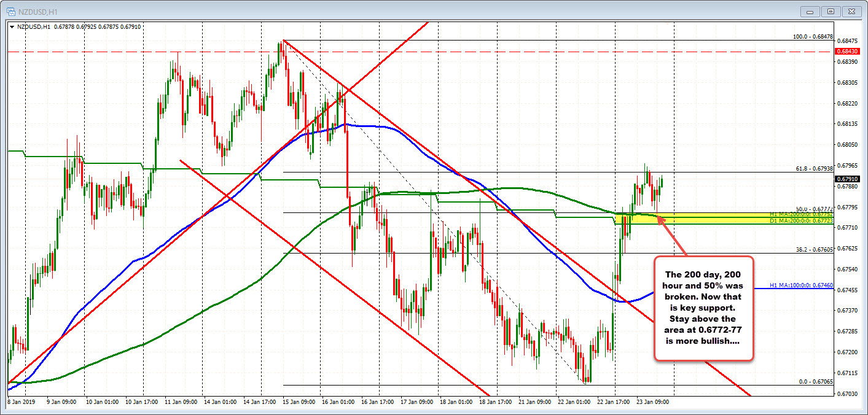Click the NZDUSD,H1 window title text

pos(39,12)
